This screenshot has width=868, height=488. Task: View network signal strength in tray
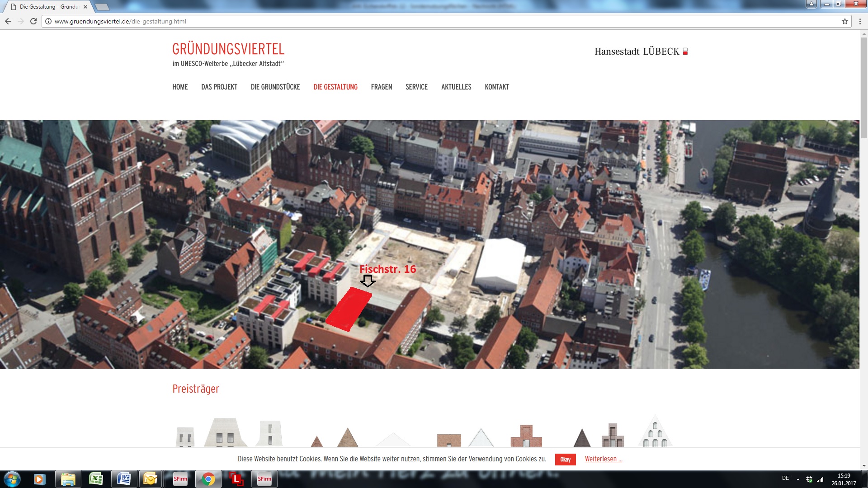pyautogui.click(x=820, y=479)
